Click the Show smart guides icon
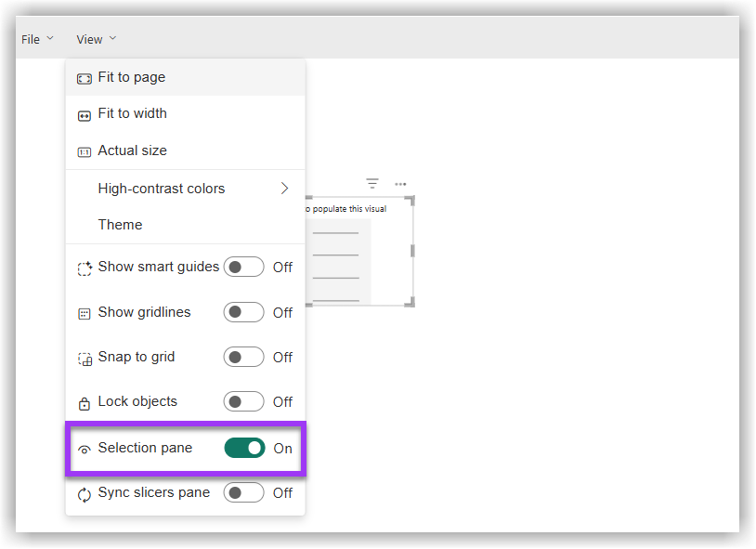This screenshot has width=756, height=549. pyautogui.click(x=84, y=267)
